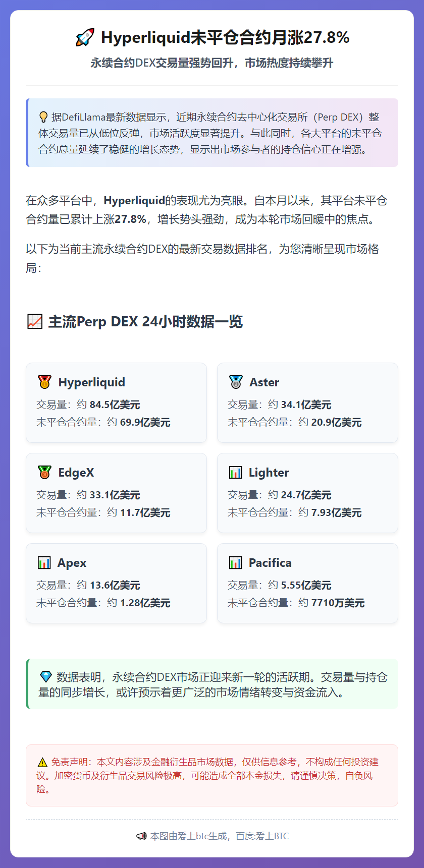Click Pacifica open interest 7710万美元
The image size is (424, 868).
(x=338, y=603)
